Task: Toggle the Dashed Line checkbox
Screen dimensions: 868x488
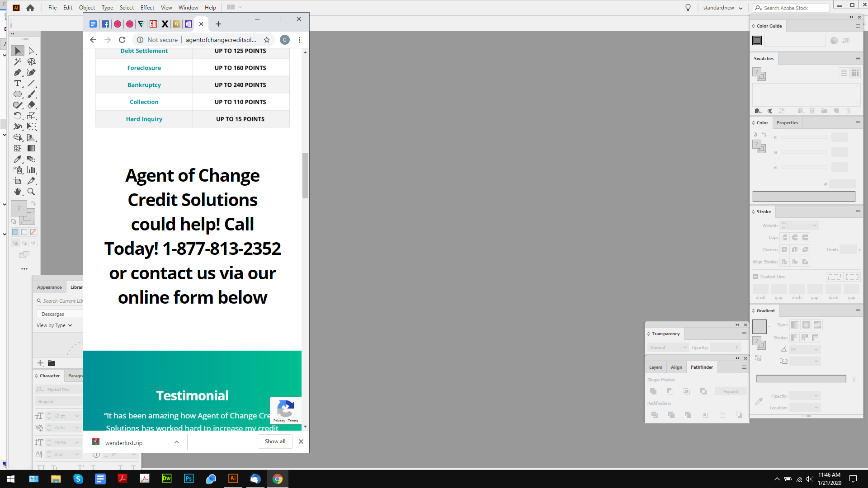Action: pos(755,277)
